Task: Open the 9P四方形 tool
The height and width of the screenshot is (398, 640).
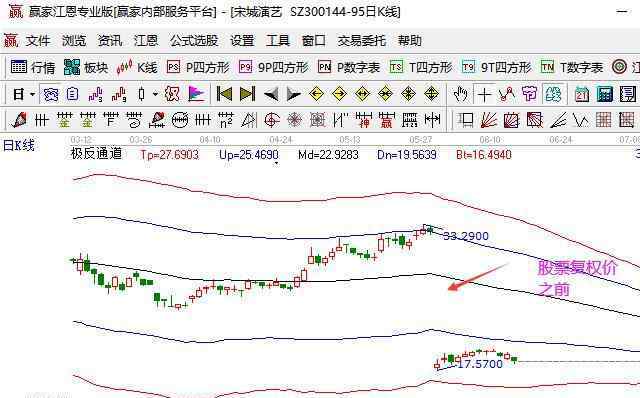Action: 273,67
